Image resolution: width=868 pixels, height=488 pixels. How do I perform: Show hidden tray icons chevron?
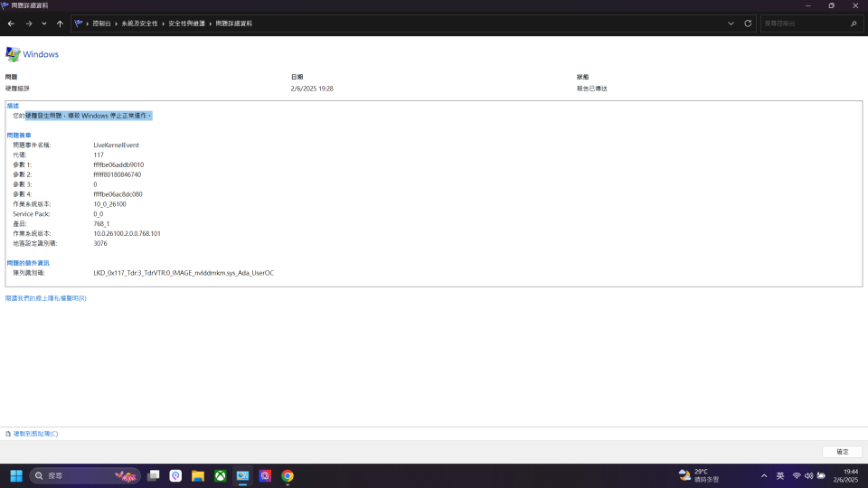tap(764, 476)
